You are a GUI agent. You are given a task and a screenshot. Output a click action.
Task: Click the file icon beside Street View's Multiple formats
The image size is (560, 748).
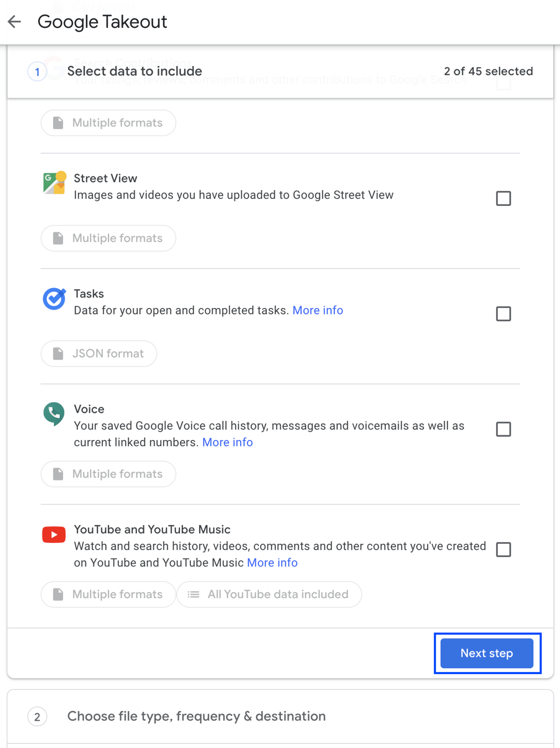point(58,238)
